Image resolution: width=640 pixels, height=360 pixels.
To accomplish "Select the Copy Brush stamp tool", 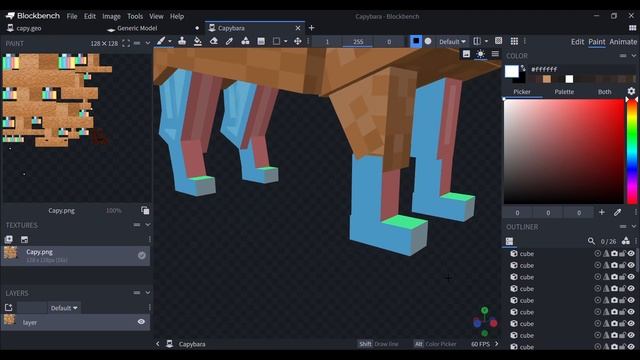I will (182, 41).
